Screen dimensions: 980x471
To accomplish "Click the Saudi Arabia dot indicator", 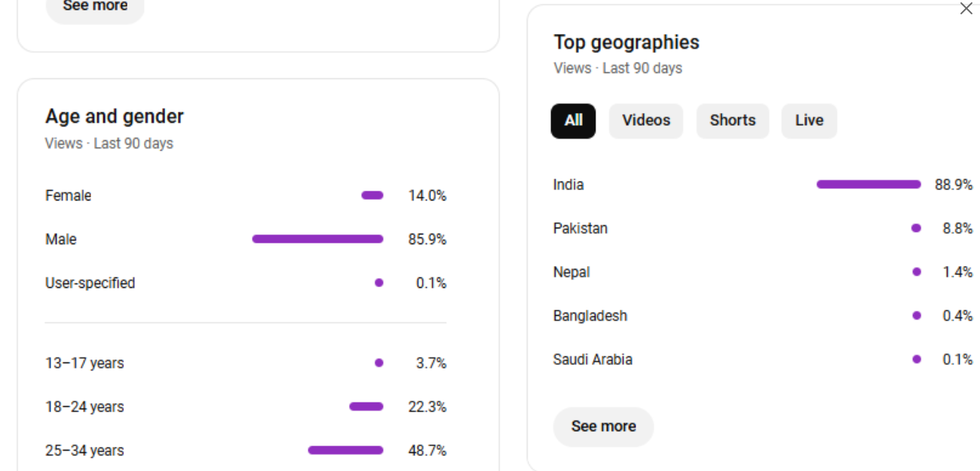I will [x=916, y=359].
